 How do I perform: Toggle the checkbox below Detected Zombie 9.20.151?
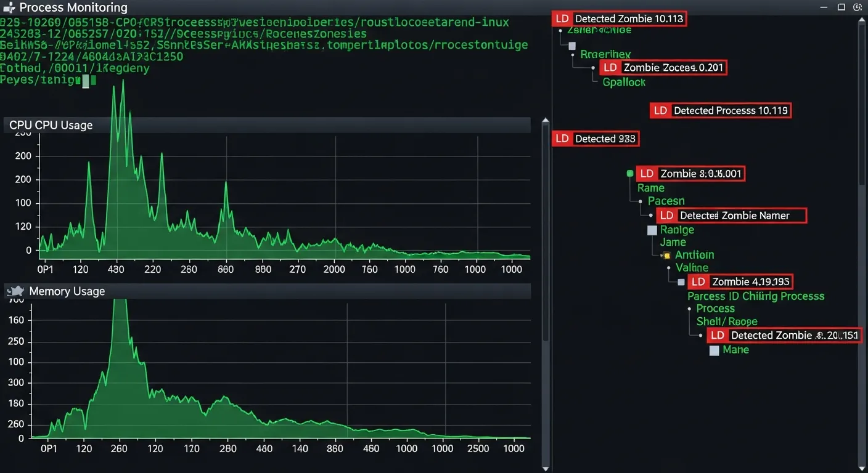click(714, 350)
